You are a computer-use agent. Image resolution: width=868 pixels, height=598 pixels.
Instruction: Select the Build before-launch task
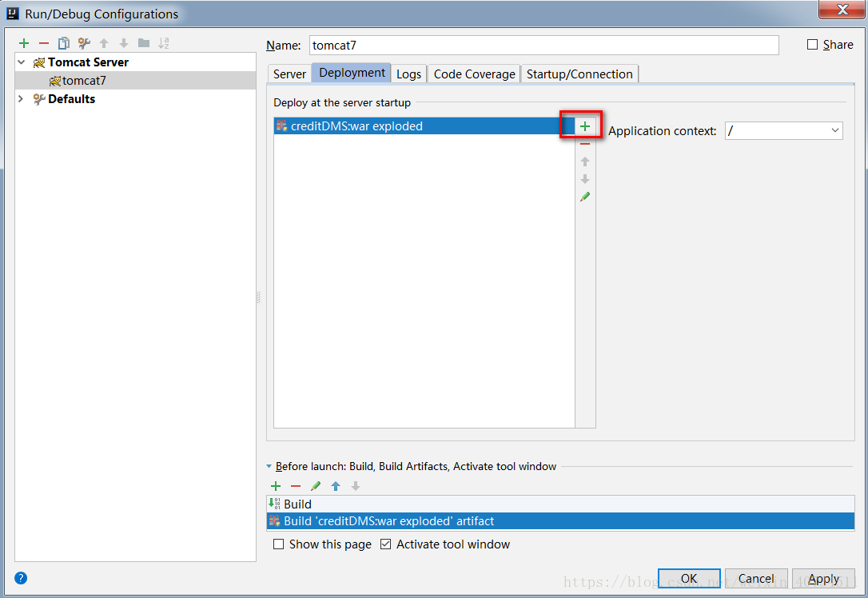point(560,504)
